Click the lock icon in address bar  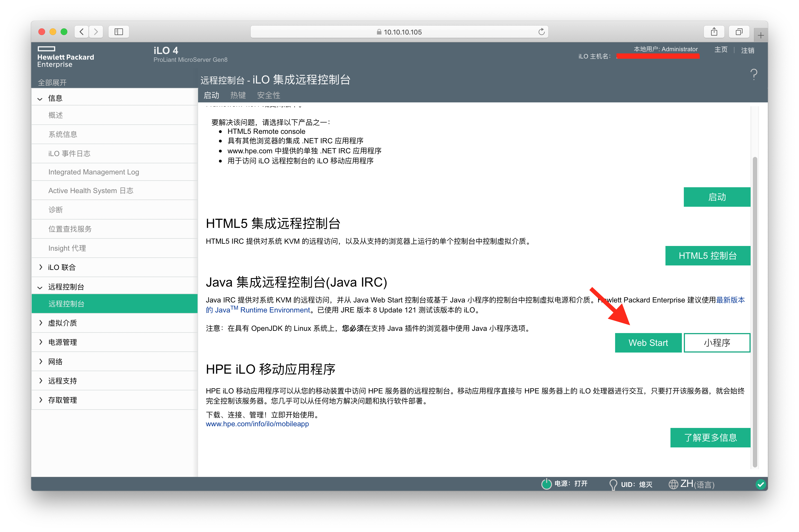[379, 32]
